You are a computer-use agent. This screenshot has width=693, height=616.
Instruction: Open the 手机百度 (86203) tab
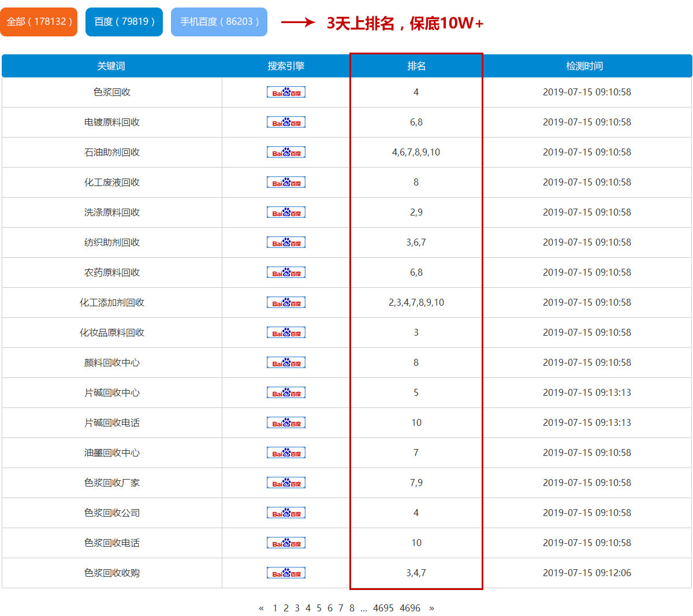pos(219,22)
